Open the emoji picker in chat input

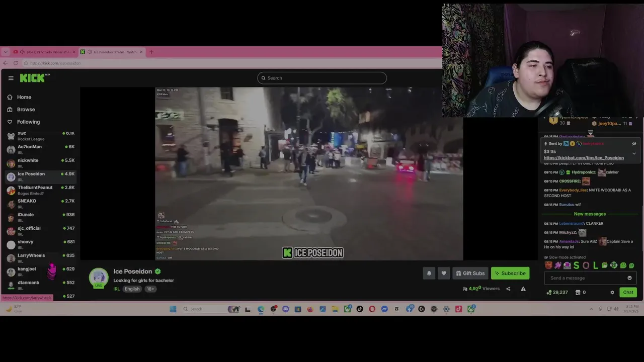[x=629, y=278]
